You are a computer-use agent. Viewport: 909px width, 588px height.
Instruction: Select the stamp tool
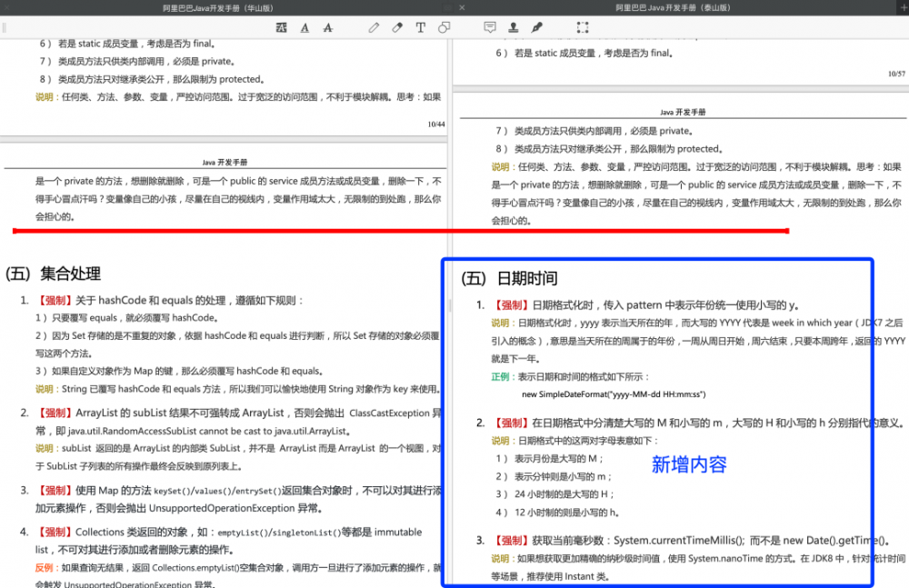pyautogui.click(x=512, y=27)
